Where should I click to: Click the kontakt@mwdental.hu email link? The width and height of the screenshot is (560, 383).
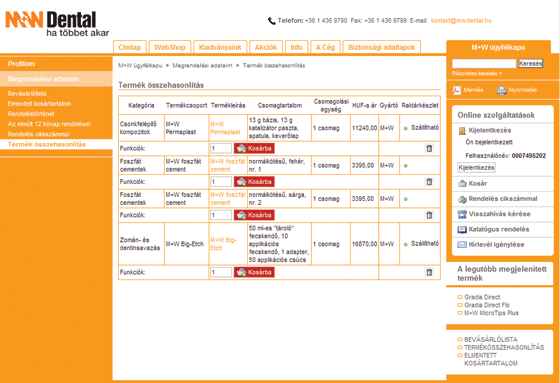click(x=461, y=21)
